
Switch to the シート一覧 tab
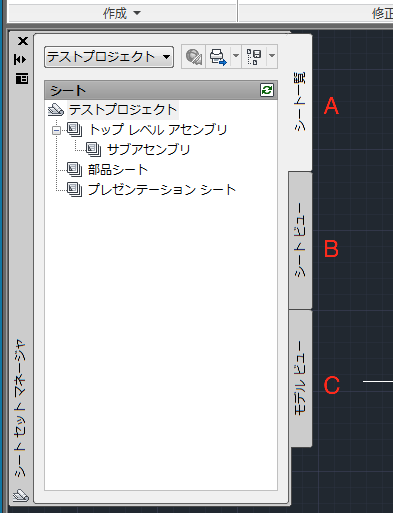(299, 102)
